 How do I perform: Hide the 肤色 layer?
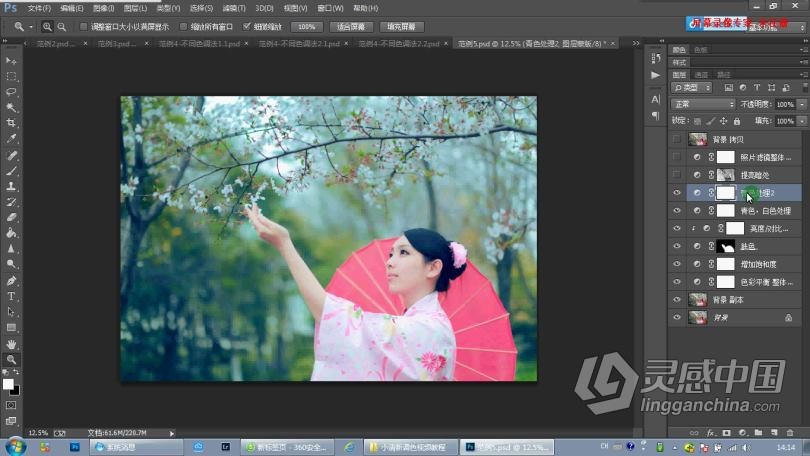pyautogui.click(x=677, y=246)
